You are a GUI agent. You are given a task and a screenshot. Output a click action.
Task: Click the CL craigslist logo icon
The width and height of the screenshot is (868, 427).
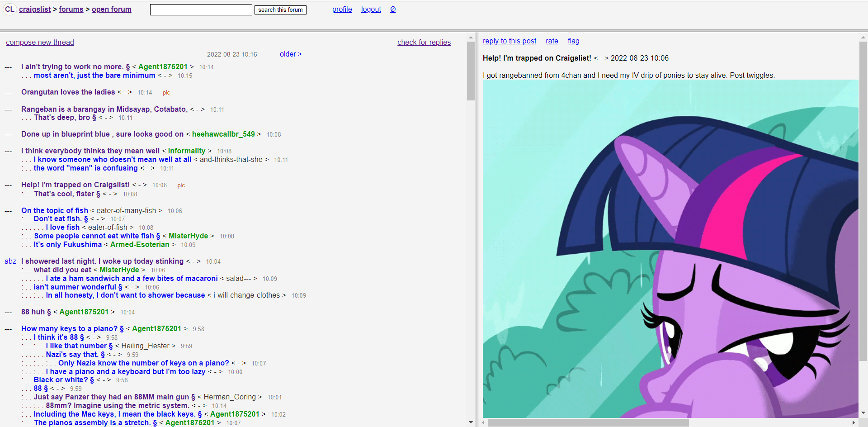[x=9, y=9]
